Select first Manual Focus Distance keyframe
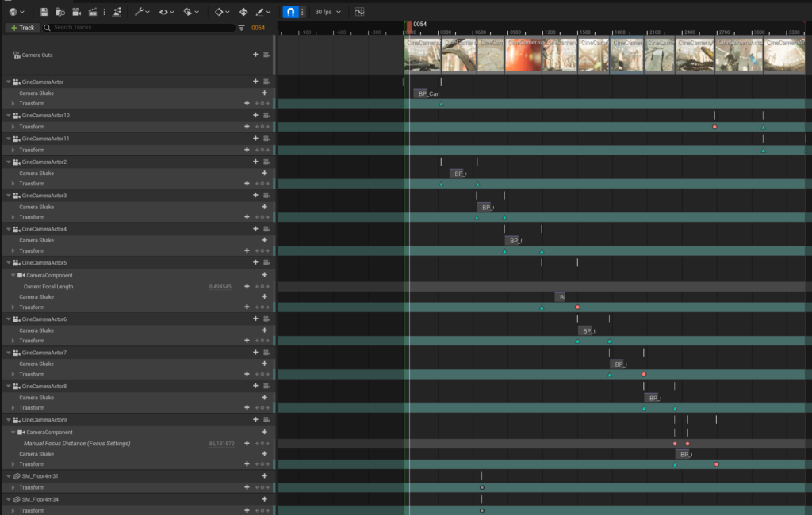This screenshot has width=812, height=515. tap(675, 444)
